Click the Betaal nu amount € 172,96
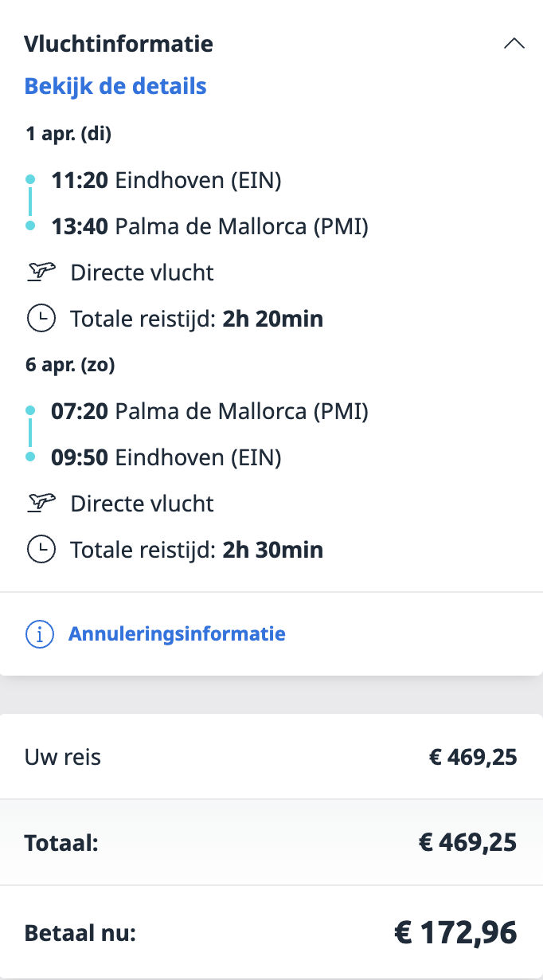 [455, 931]
